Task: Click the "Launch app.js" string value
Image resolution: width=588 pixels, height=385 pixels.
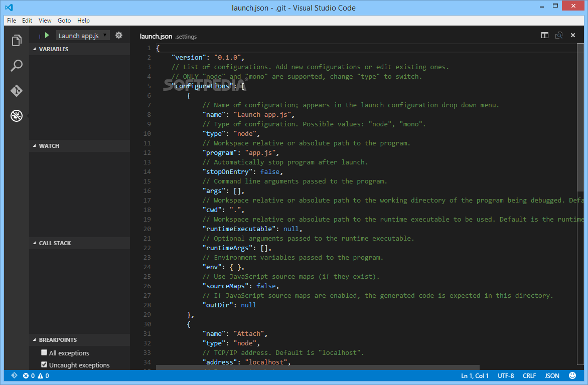Action: 262,114
